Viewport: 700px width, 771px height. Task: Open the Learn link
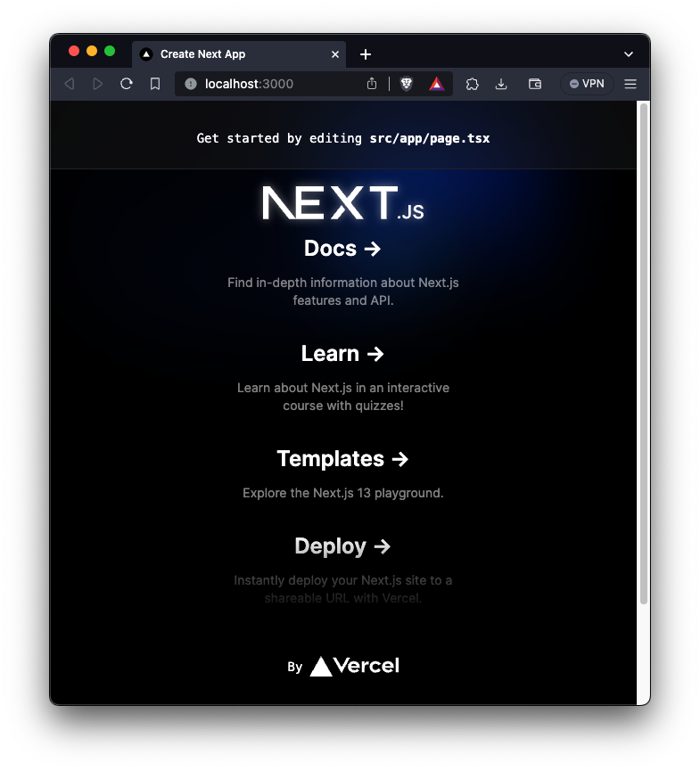click(343, 354)
